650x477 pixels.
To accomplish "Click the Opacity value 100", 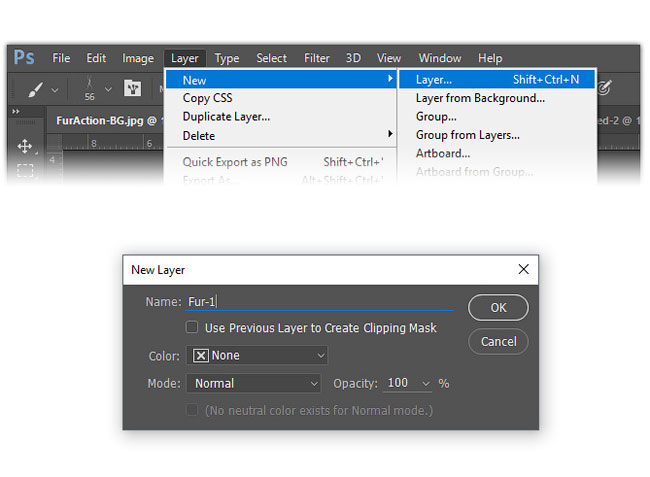I will 398,383.
